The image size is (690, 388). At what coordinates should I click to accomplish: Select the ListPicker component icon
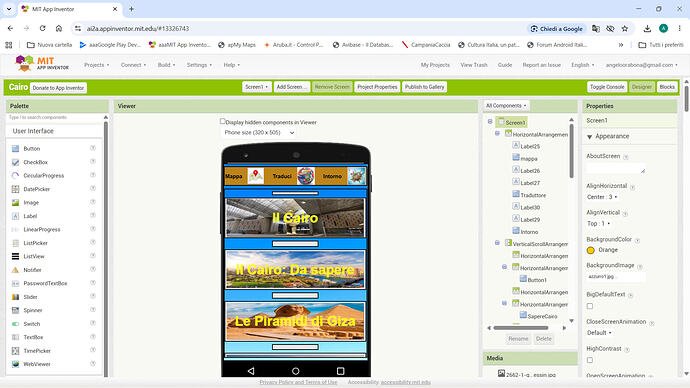15,243
